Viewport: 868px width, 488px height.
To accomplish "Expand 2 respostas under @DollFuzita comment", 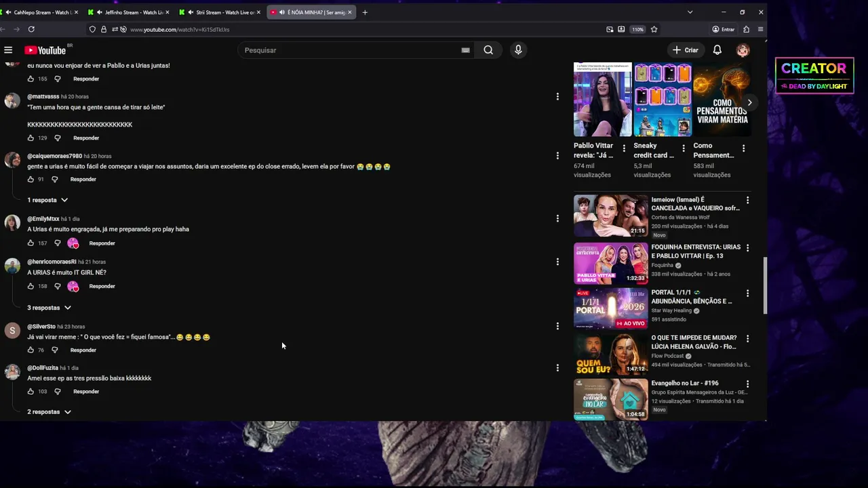I will 49,412.
